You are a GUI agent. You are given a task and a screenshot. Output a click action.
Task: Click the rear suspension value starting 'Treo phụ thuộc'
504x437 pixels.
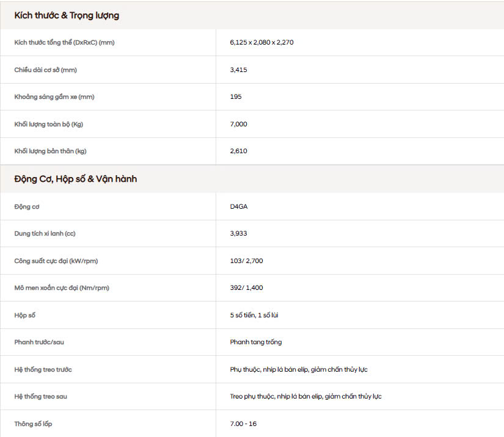tap(305, 396)
